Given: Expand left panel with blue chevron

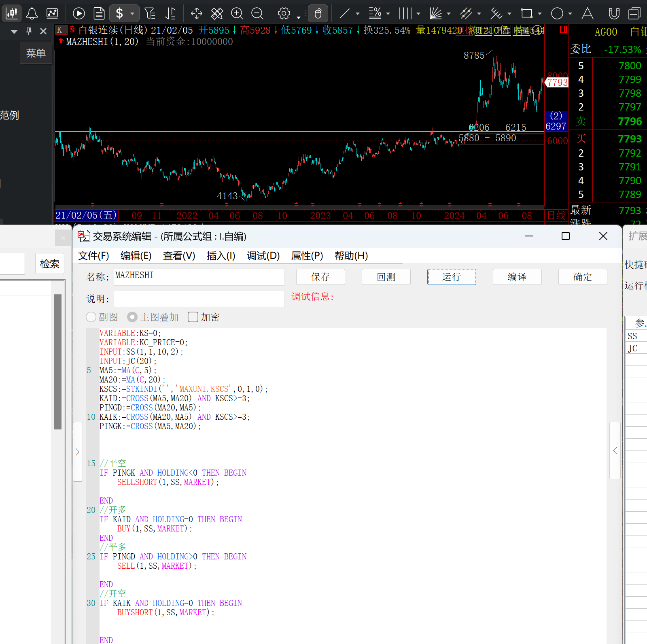Looking at the screenshot, I should pyautogui.click(x=78, y=452).
